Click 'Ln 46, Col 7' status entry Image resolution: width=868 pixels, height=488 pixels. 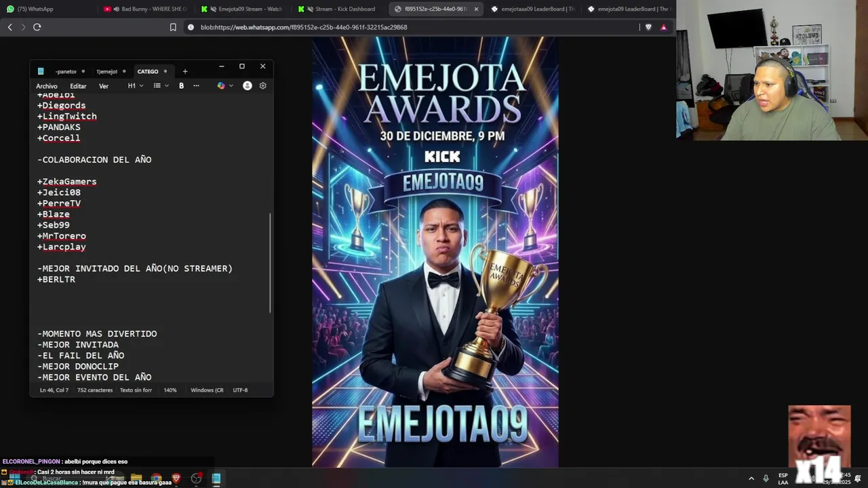coord(54,390)
